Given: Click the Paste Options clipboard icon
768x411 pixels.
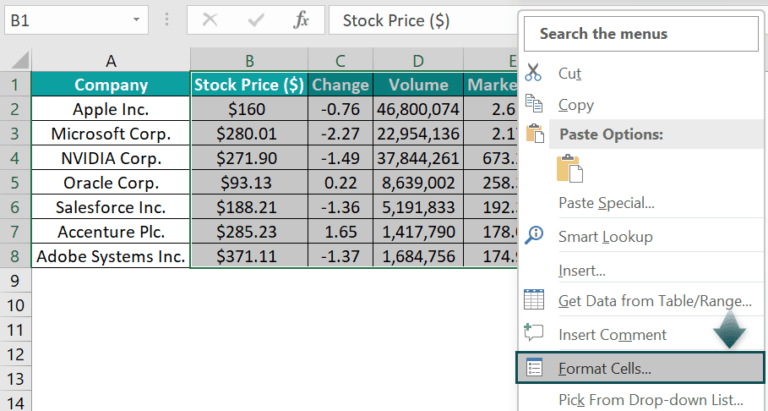Looking at the screenshot, I should pos(535,134).
